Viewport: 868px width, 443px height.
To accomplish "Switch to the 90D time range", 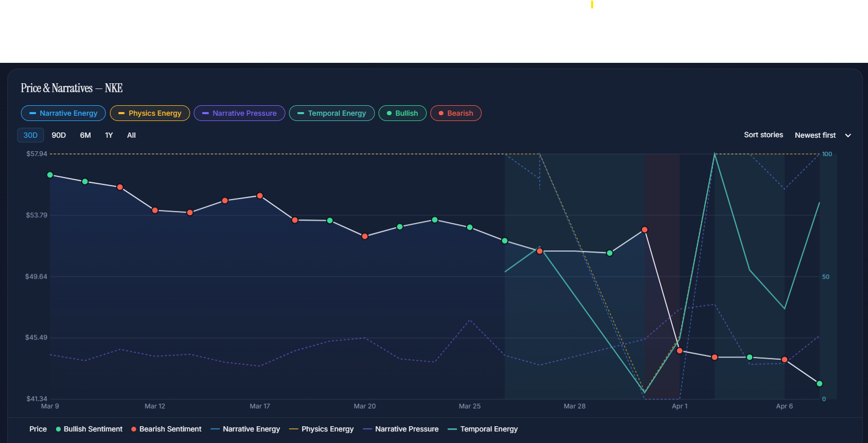I will tap(59, 135).
